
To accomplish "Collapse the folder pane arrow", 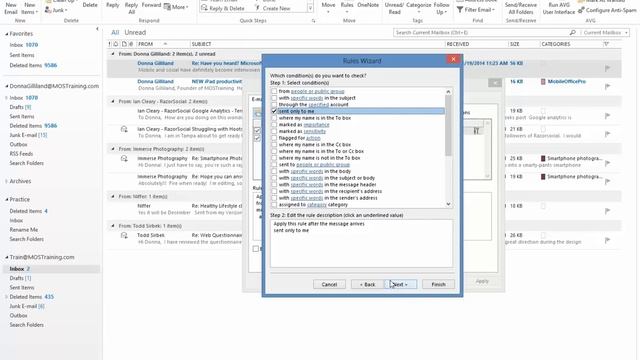I will [x=97, y=29].
